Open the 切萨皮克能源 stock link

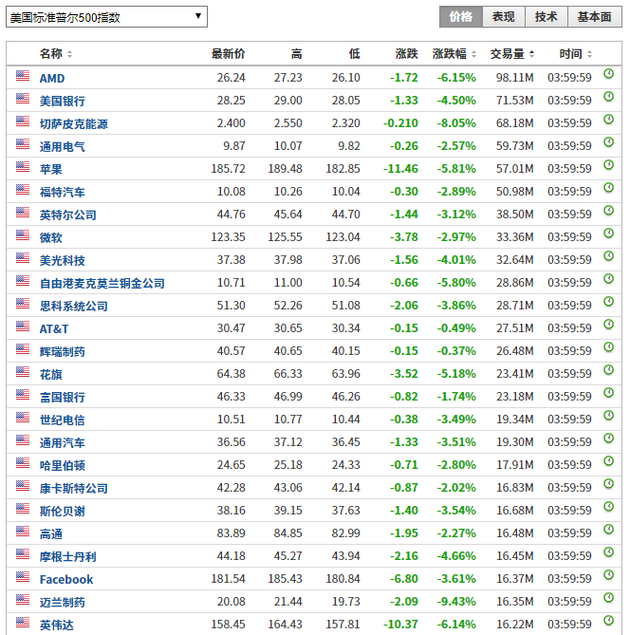coord(74,124)
